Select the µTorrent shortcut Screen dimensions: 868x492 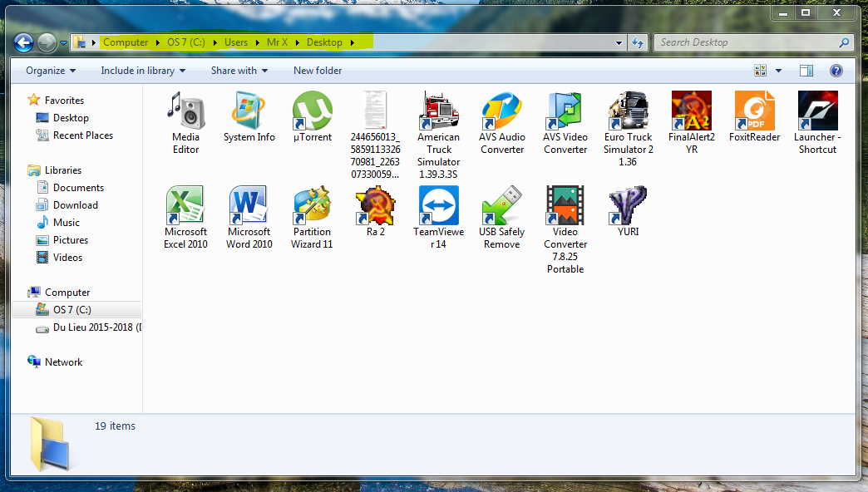pos(313,117)
